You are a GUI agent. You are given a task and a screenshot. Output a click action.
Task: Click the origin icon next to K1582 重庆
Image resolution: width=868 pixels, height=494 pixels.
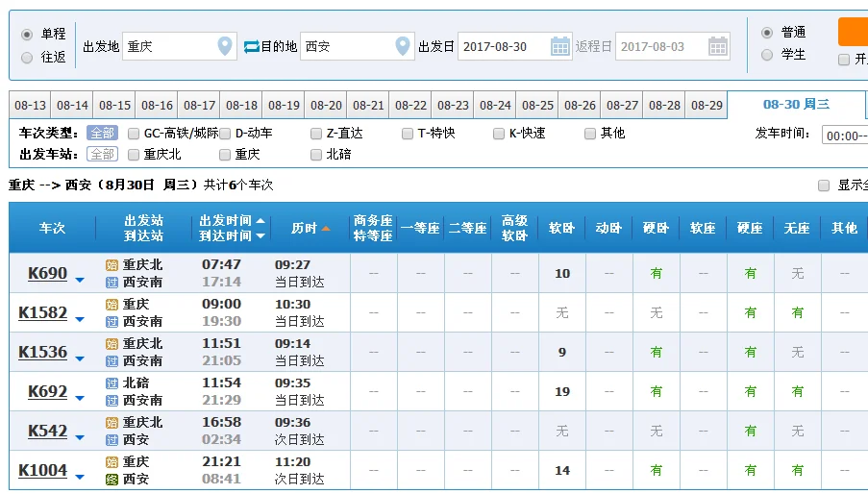(x=112, y=305)
